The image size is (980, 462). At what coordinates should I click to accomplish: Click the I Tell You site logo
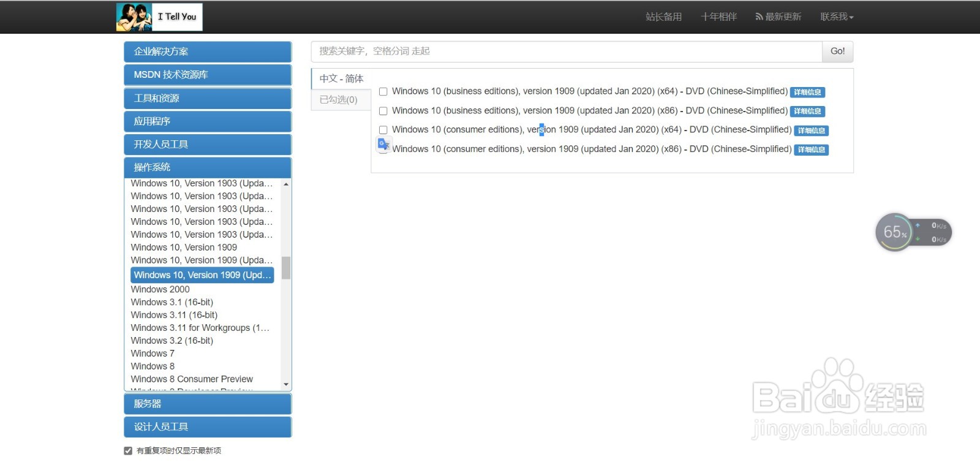(x=159, y=17)
